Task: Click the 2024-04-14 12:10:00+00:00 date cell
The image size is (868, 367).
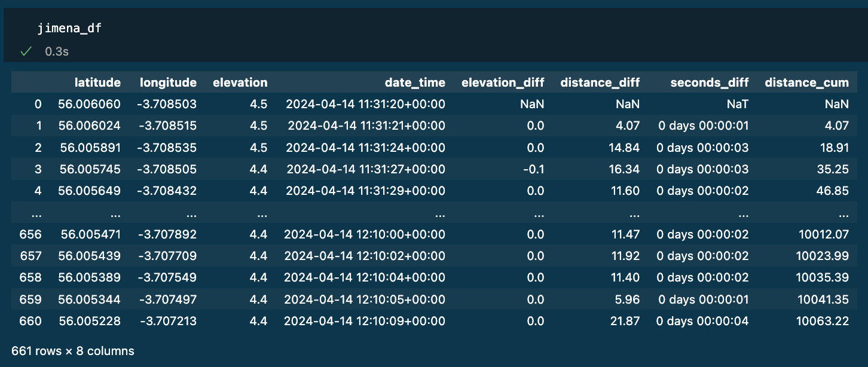Action: pyautogui.click(x=365, y=234)
